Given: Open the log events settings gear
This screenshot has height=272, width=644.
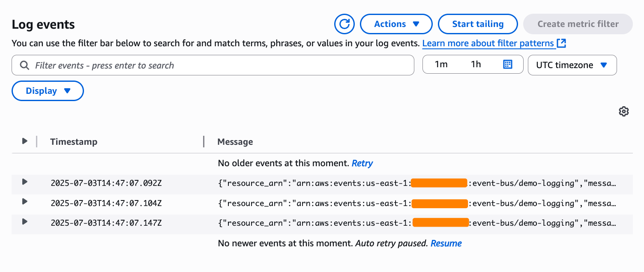Looking at the screenshot, I should coord(623,111).
